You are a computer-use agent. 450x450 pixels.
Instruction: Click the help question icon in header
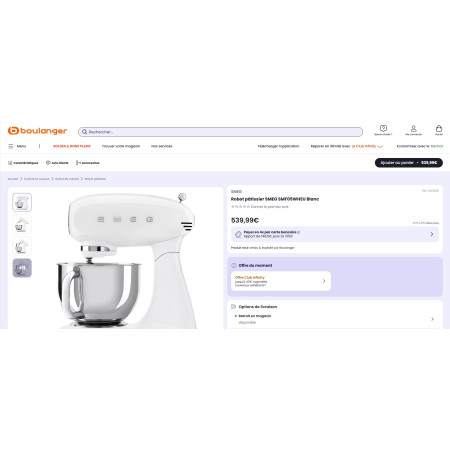click(383, 128)
